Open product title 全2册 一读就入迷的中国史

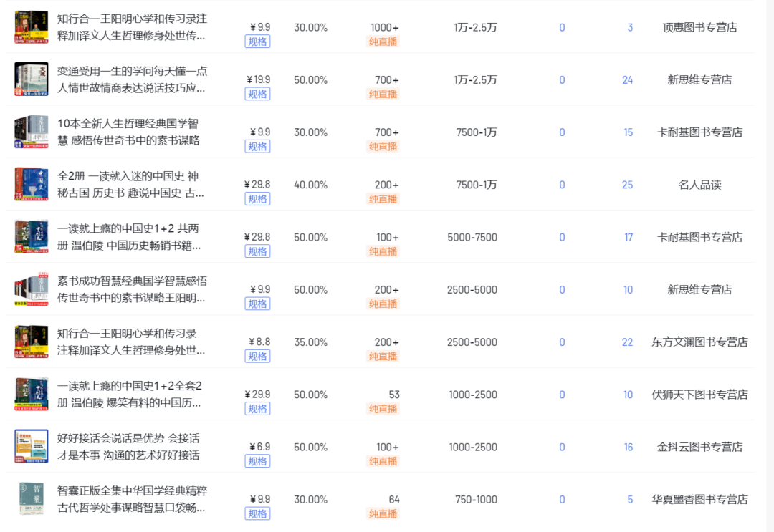130,185
